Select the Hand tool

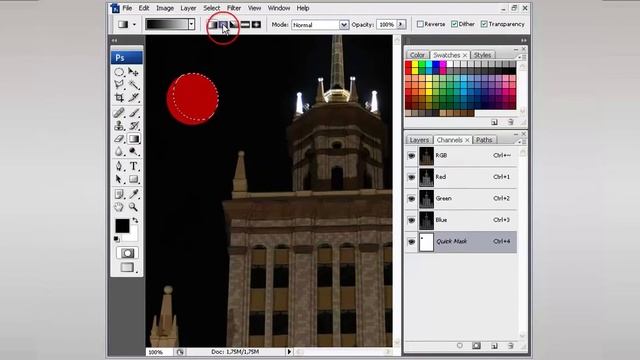[119, 207]
